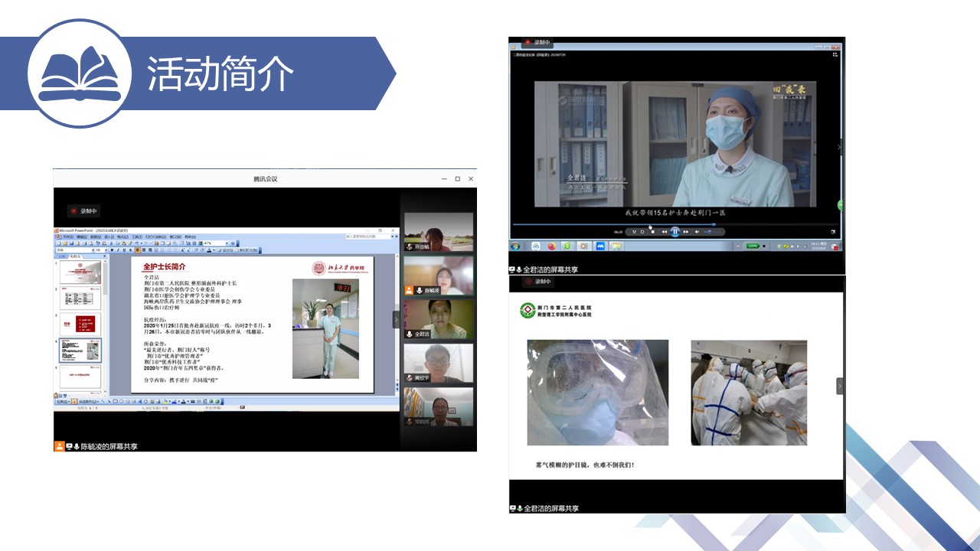Pause the video in the media player

click(675, 231)
